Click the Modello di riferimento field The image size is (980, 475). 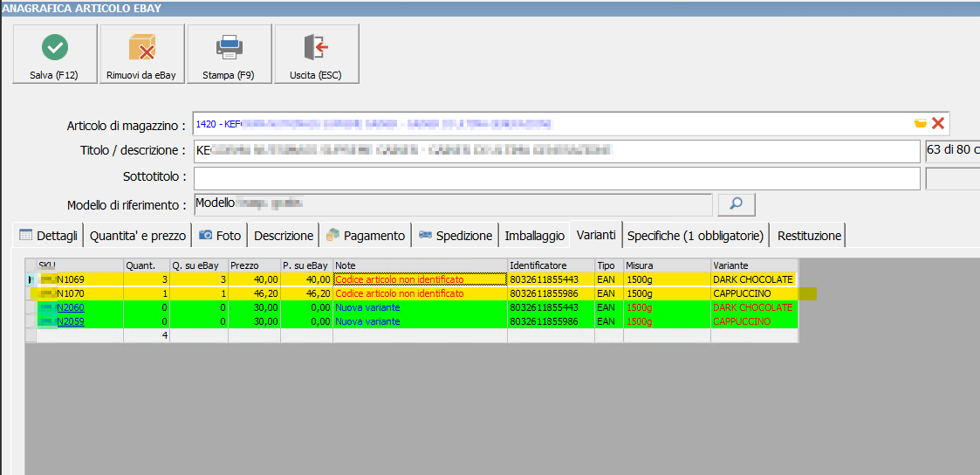453,203
